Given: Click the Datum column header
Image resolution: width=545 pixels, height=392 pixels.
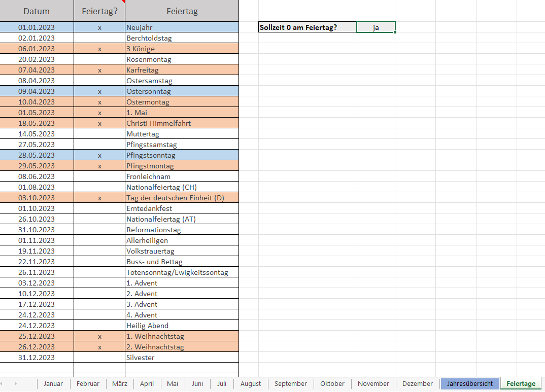Looking at the screenshot, I should pos(37,11).
